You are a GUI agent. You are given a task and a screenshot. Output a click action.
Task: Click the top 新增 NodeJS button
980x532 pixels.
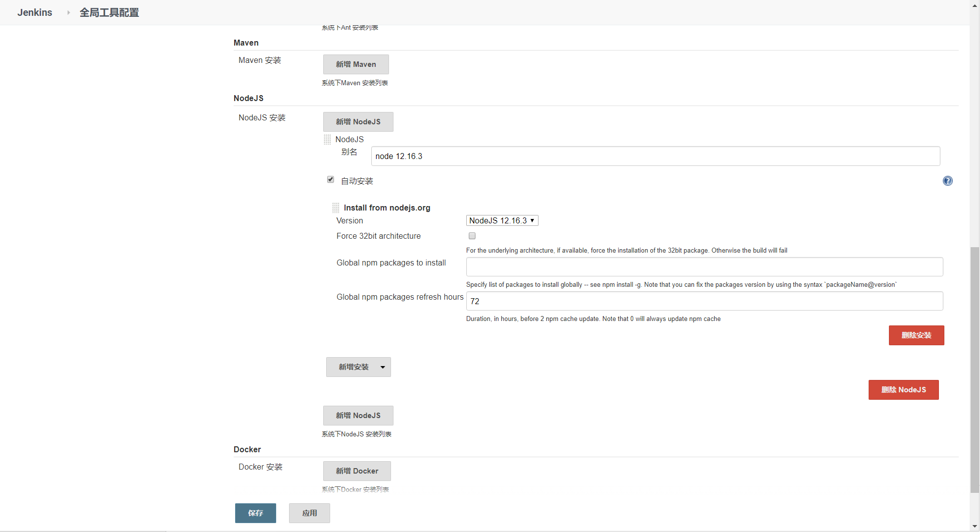[x=358, y=122]
